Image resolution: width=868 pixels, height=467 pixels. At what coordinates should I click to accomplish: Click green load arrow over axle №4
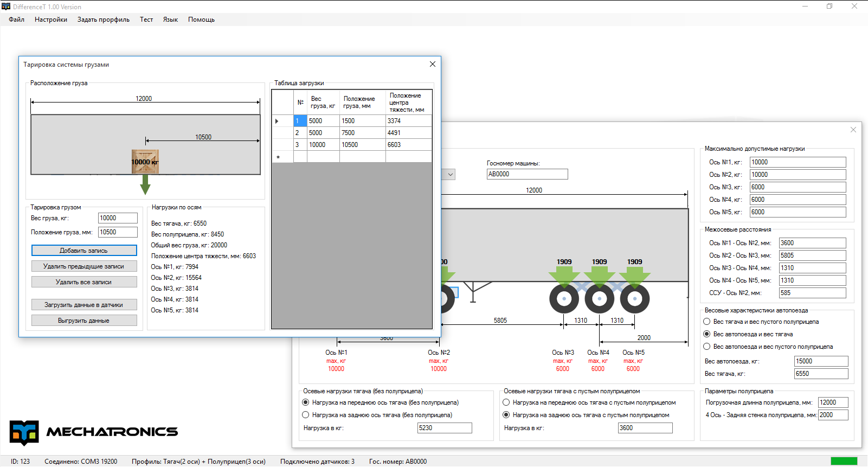point(599,276)
